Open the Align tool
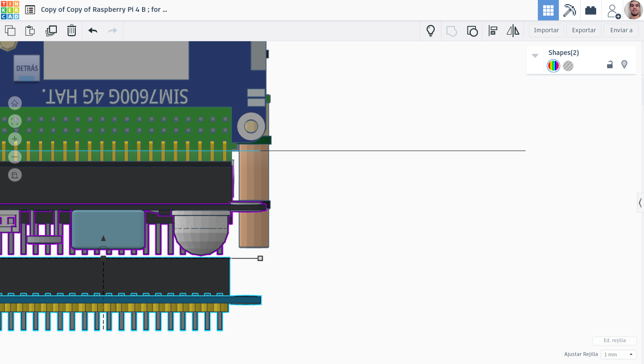Screen dimensions: 644x364 493,31
